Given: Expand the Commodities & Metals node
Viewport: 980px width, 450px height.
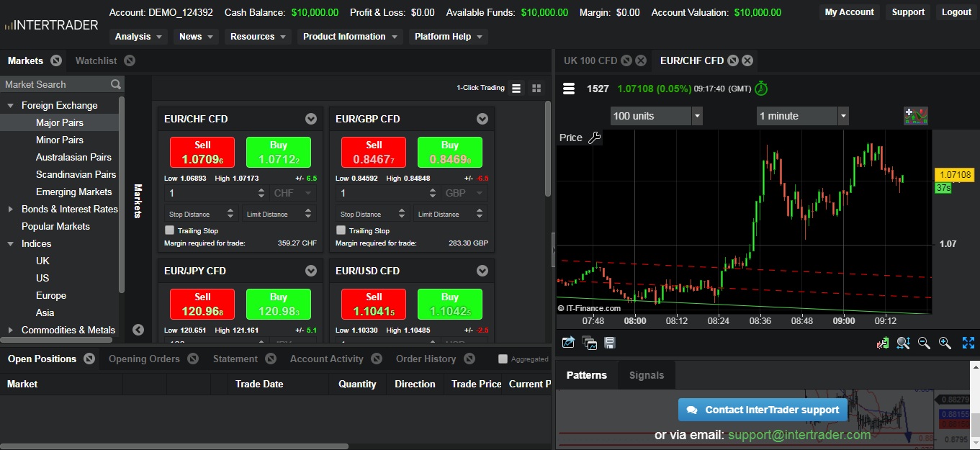Looking at the screenshot, I should 11,330.
